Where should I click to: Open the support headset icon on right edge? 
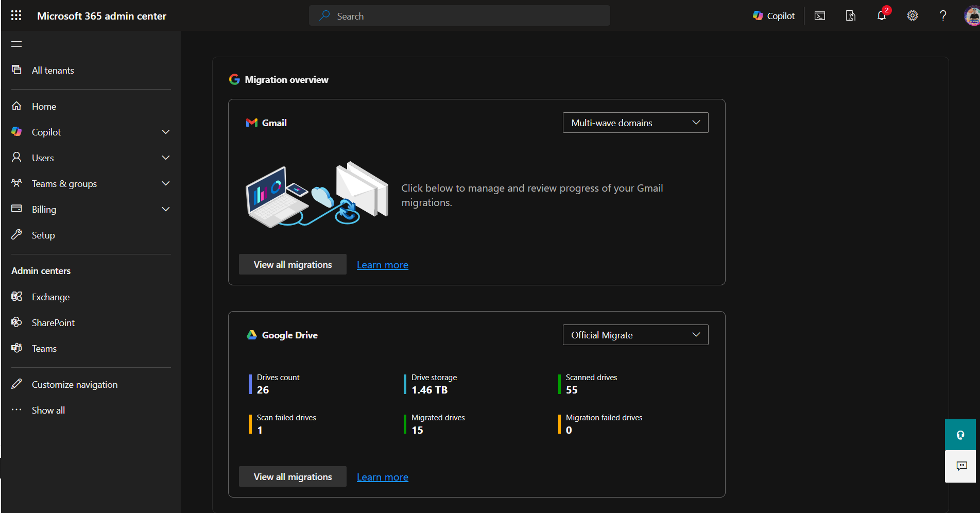click(960, 435)
